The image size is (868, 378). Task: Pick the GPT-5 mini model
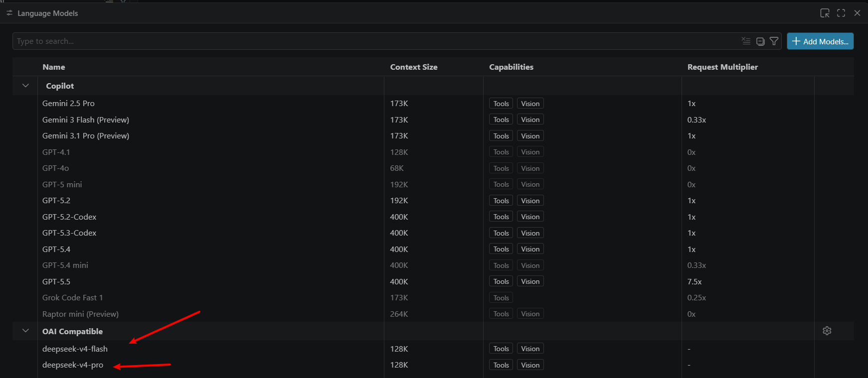(62, 184)
